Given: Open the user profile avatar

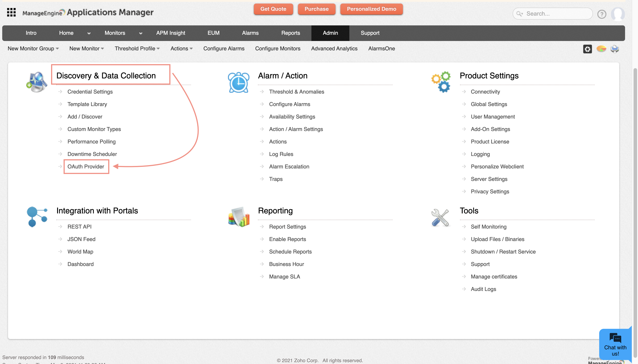Looking at the screenshot, I should click(x=617, y=14).
